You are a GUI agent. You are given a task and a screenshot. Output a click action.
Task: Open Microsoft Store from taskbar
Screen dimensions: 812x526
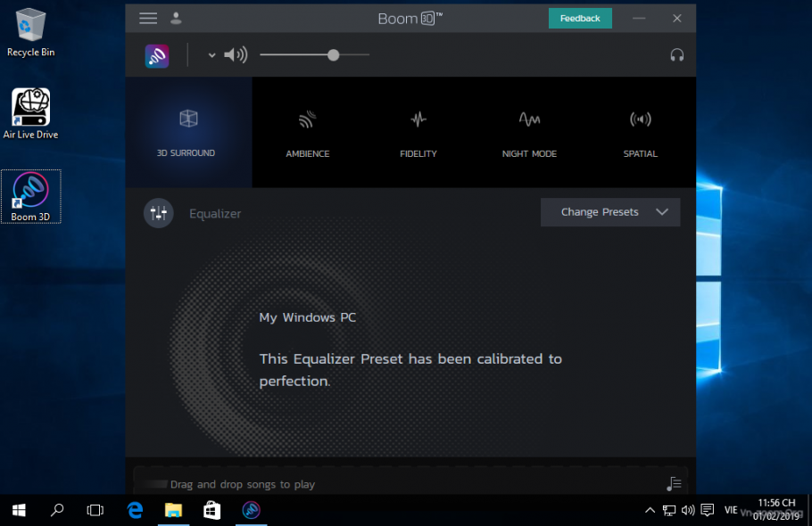(211, 511)
